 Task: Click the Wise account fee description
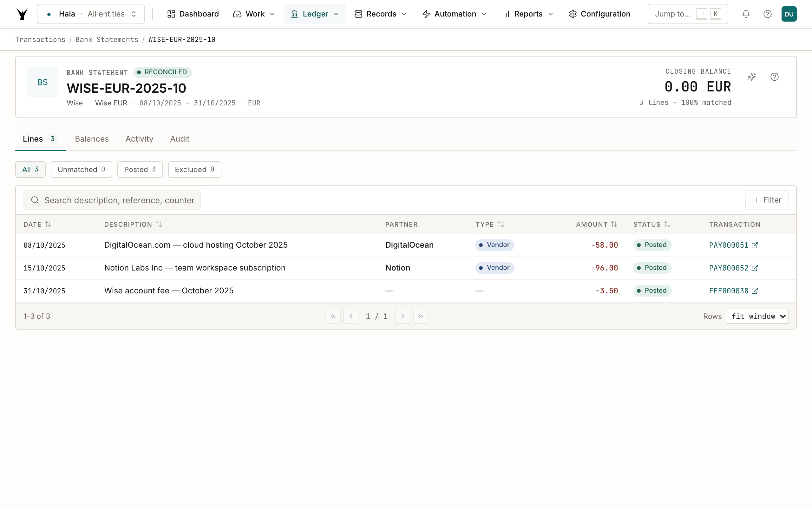click(x=169, y=291)
